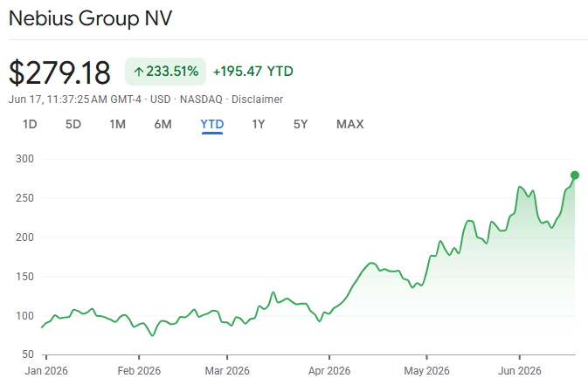Open the 1Y range tab
588x385 pixels.
click(x=259, y=124)
